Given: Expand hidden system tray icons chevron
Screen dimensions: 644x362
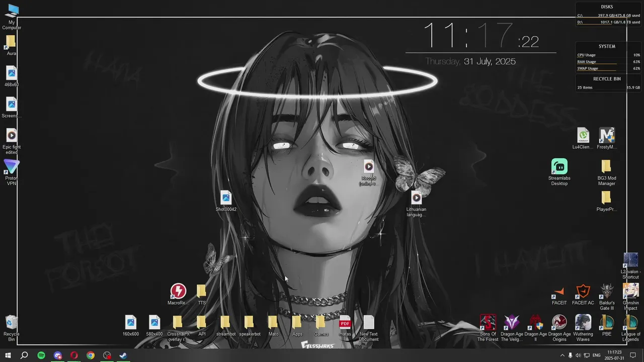Looking at the screenshot, I should coord(562,355).
